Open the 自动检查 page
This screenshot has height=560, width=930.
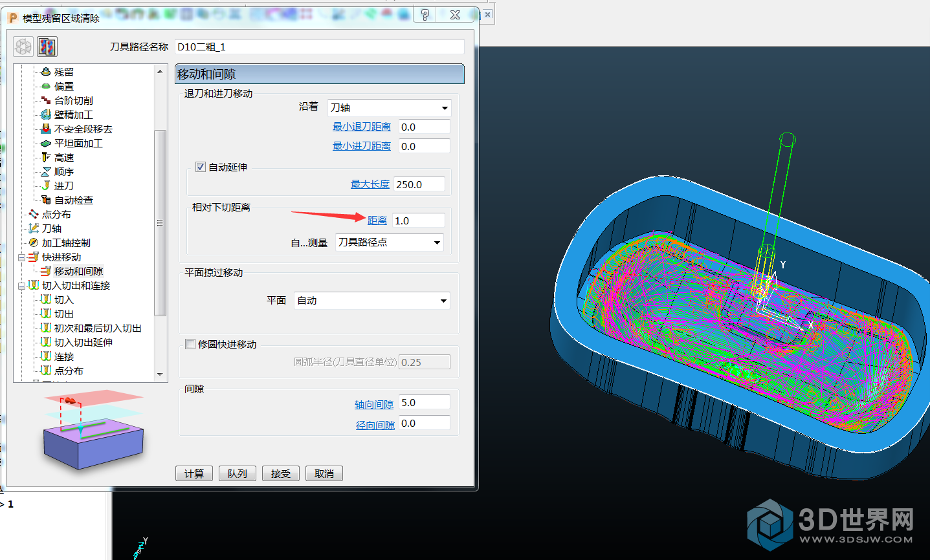[x=73, y=200]
